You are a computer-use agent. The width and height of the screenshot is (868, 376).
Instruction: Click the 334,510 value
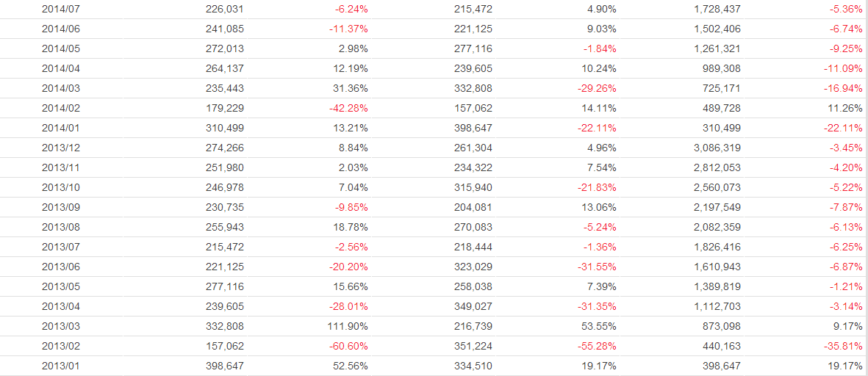tap(473, 366)
